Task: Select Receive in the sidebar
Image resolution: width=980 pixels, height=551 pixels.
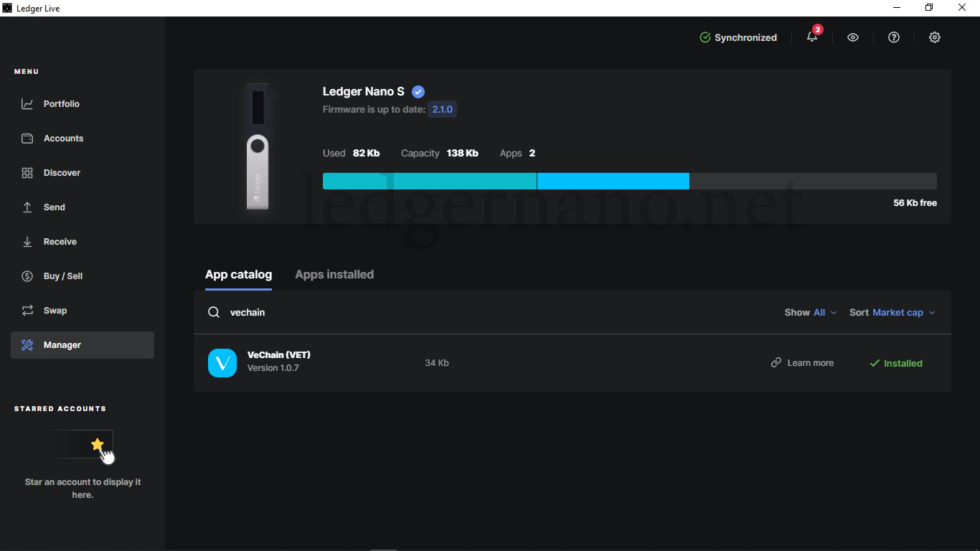Action: tap(83, 242)
